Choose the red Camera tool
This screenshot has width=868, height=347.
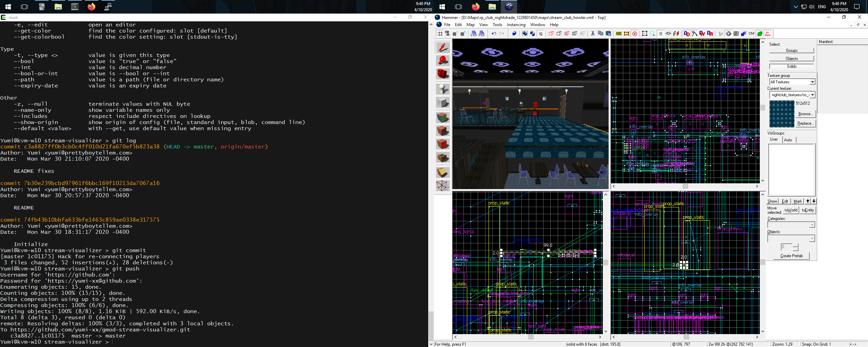click(442, 74)
